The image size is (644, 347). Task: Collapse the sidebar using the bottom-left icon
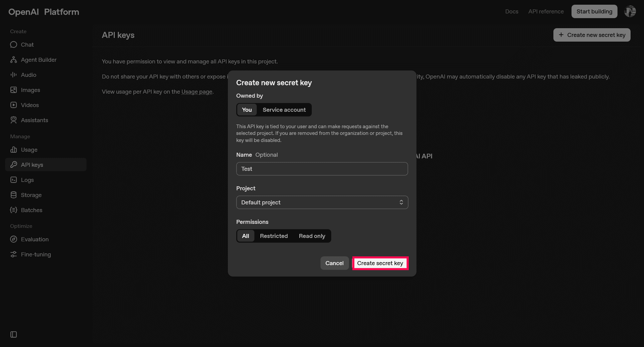tap(13, 334)
